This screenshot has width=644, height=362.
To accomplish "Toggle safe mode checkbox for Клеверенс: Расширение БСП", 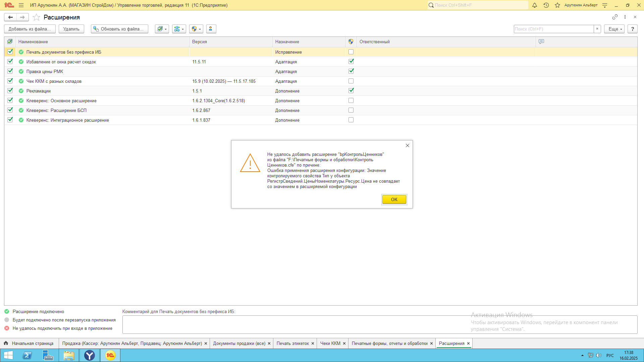I will 351,110.
